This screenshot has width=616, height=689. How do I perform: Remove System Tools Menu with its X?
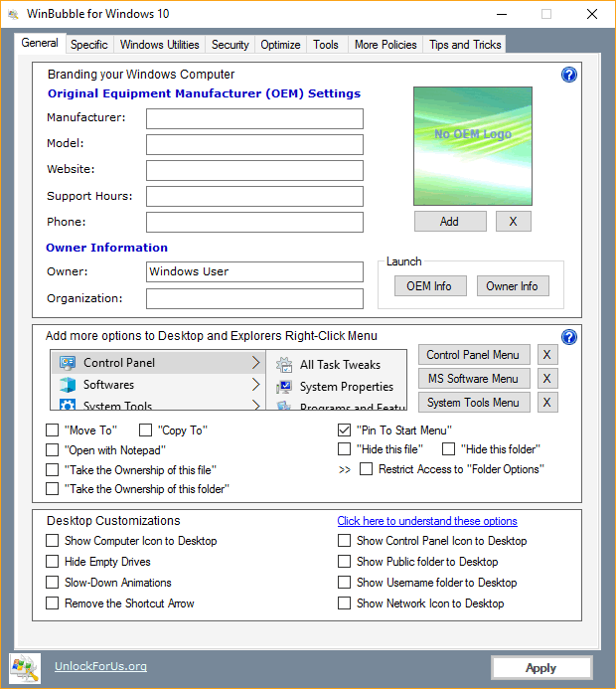[547, 402]
